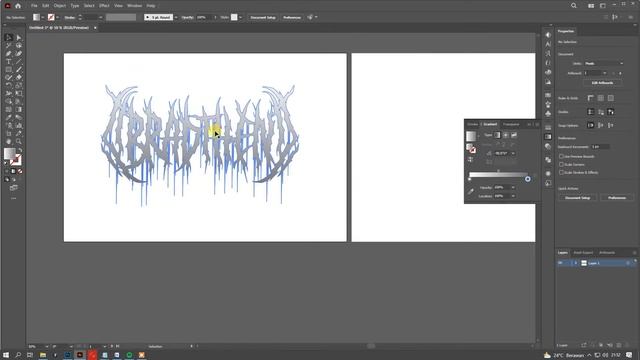Open the File menu
640x360 pixels.
click(34, 6)
